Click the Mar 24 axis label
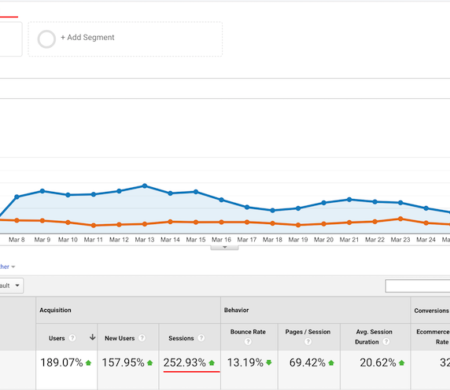 click(x=426, y=240)
